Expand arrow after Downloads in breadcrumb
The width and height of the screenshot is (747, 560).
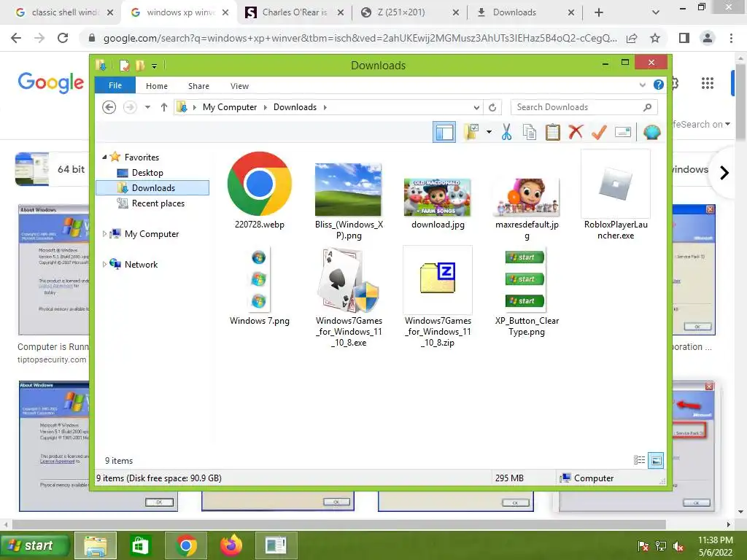tap(325, 107)
